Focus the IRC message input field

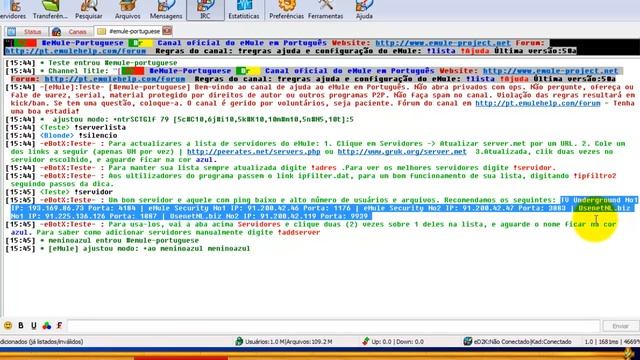(334, 326)
